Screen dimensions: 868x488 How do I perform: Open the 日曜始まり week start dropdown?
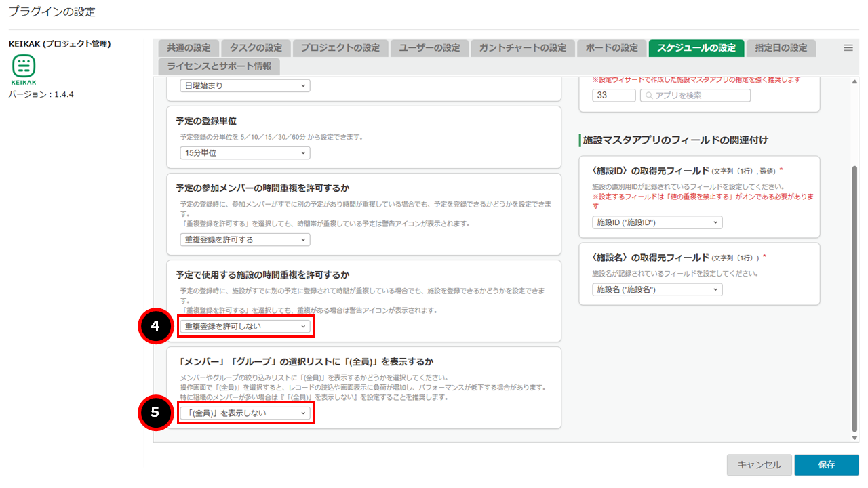pos(245,86)
